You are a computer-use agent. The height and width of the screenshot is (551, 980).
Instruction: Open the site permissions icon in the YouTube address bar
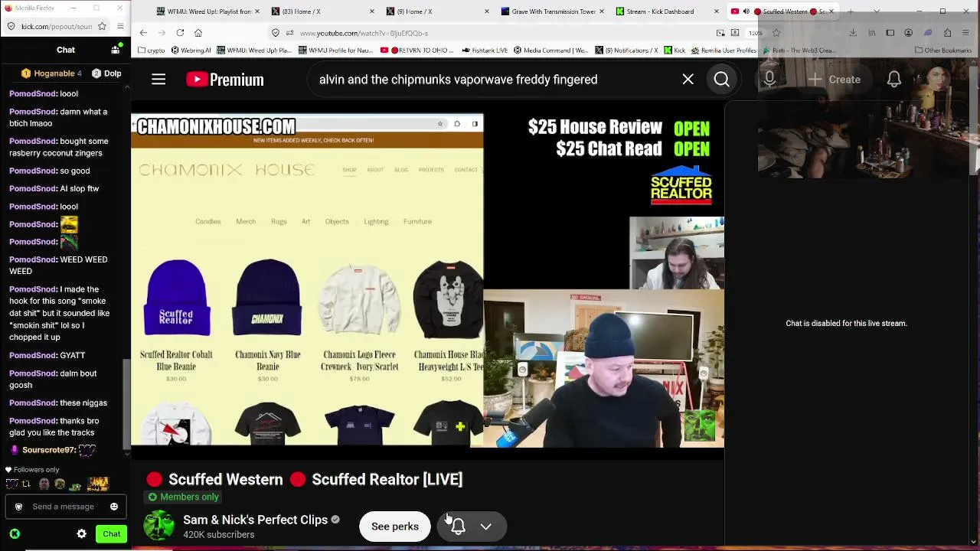click(x=289, y=33)
